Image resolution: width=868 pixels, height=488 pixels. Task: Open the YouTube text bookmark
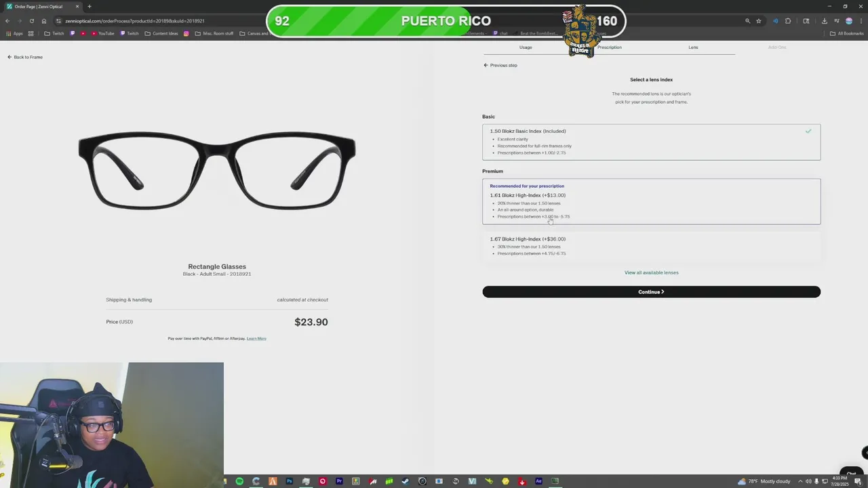pyautogui.click(x=102, y=33)
